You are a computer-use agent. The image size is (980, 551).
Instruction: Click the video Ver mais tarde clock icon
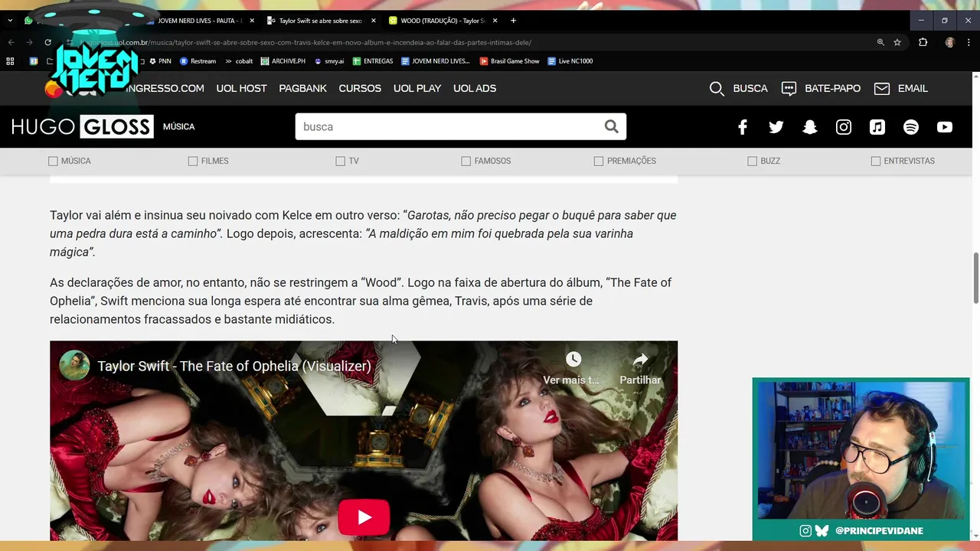point(573,359)
